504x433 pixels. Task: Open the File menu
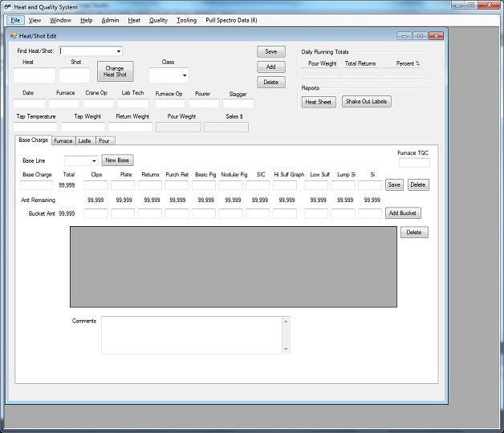15,20
